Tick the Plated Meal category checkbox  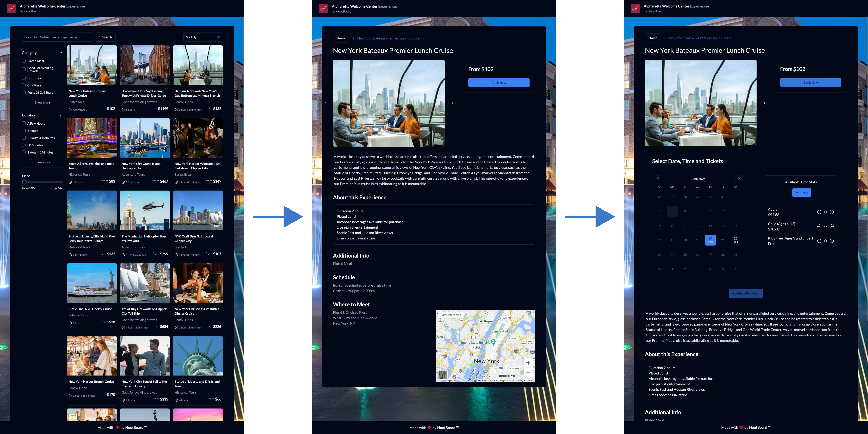[24, 61]
